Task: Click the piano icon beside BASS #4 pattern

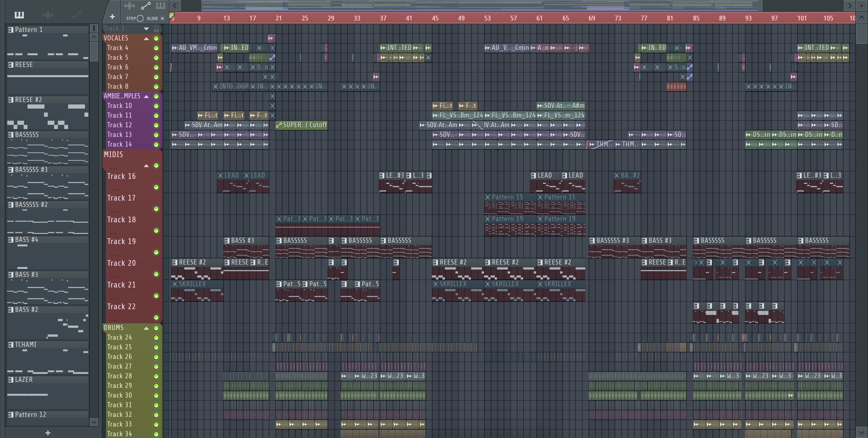Action: (x=11, y=240)
